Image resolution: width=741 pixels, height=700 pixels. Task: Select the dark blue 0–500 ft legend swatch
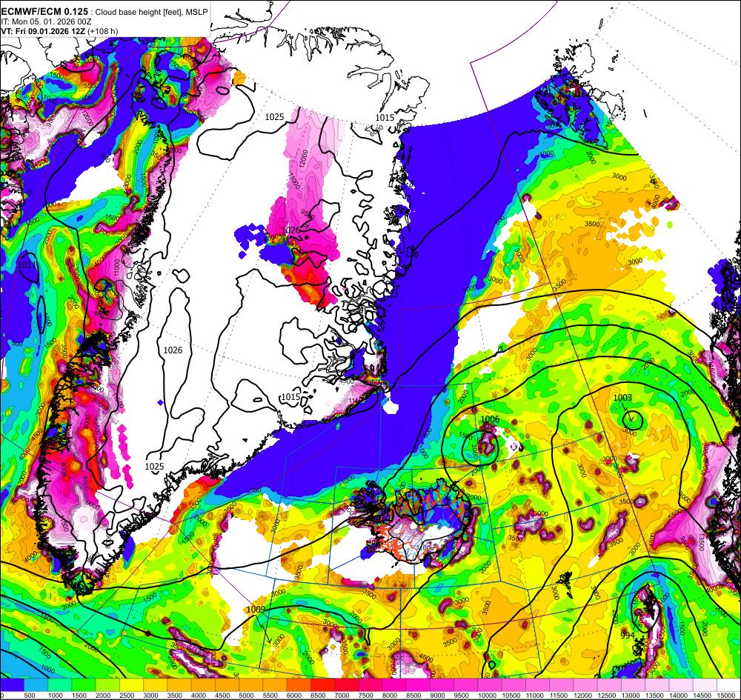(x=13, y=685)
